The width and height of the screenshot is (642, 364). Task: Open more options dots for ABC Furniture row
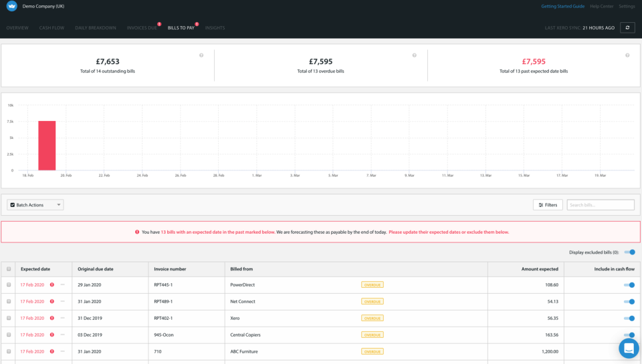(x=63, y=351)
